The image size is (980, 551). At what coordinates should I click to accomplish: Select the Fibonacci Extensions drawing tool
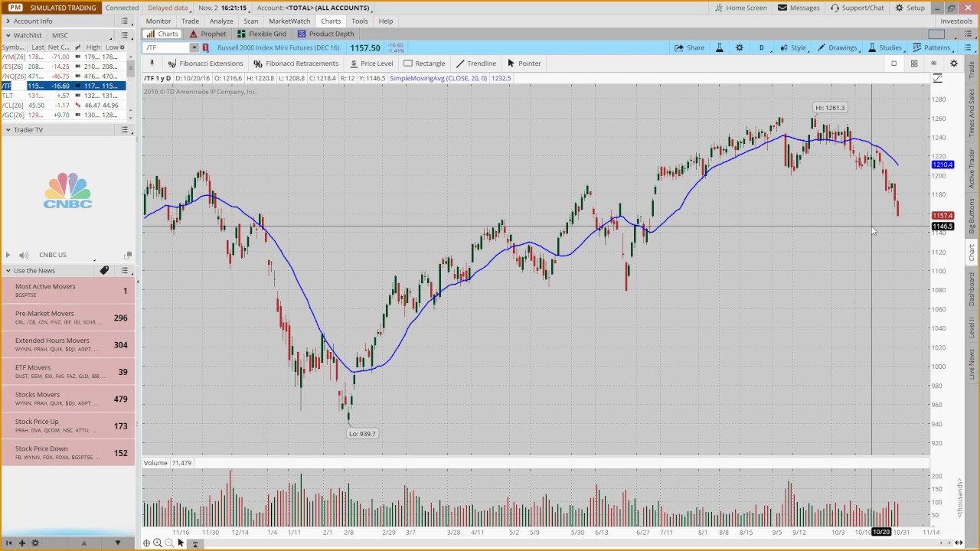[x=205, y=64]
